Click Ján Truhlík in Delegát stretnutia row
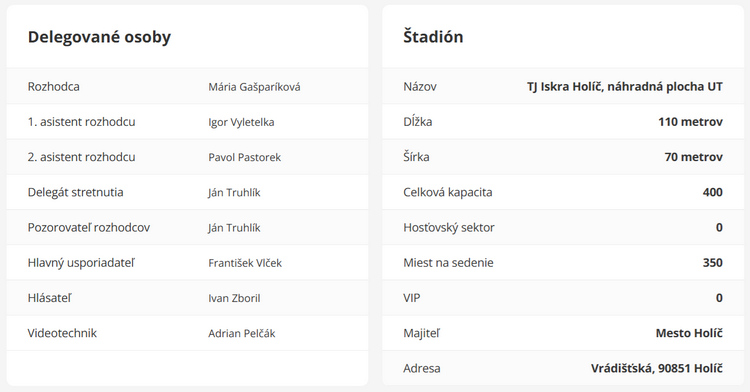Viewport: 750px width, 392px height. click(234, 193)
